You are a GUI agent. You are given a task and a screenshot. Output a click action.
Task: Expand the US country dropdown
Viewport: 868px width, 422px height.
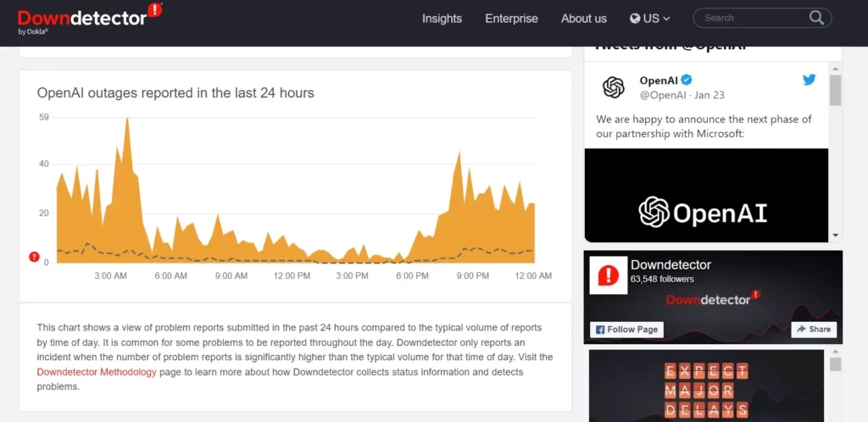tap(650, 19)
